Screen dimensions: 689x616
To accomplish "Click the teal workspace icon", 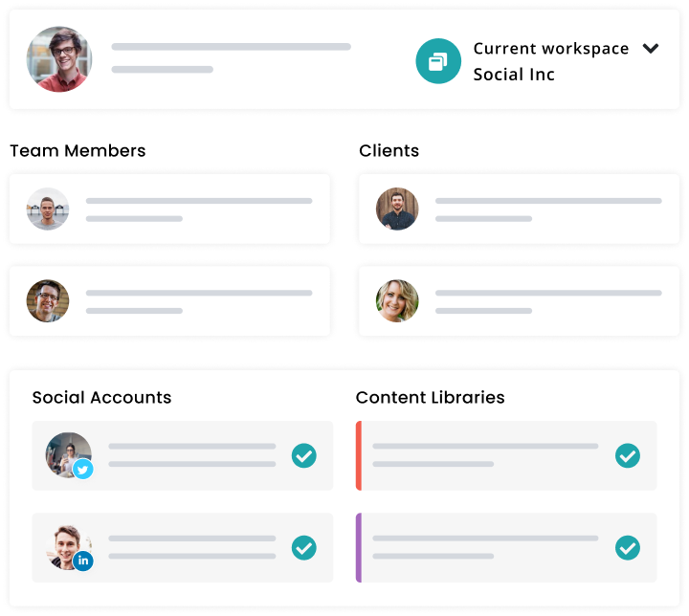I will click(x=438, y=61).
